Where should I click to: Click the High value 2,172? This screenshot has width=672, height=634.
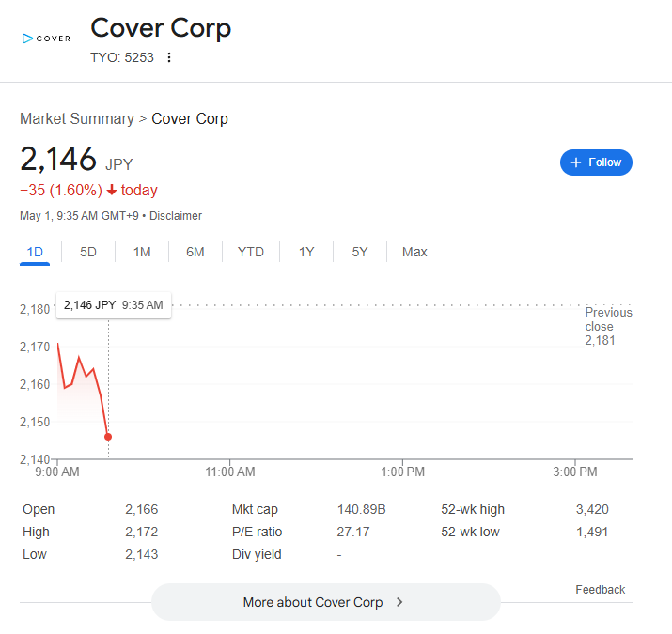141,532
